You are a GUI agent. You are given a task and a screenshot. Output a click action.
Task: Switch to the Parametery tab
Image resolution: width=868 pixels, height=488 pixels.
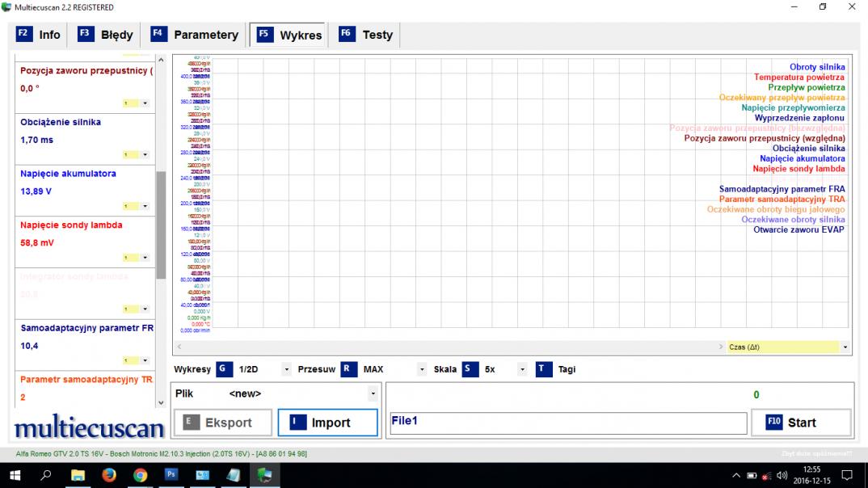pos(194,34)
